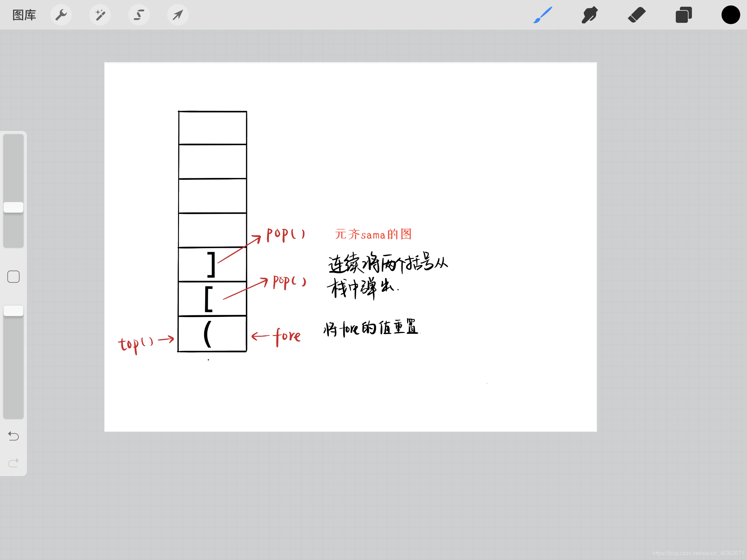Click the 'fore' label on the canvas

(x=287, y=336)
